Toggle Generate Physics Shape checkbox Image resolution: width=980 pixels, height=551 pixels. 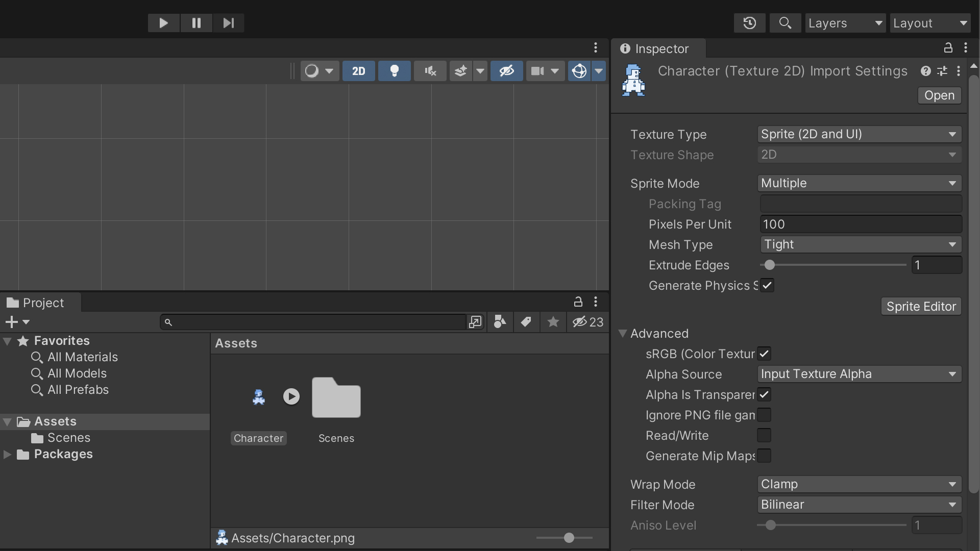767,285
